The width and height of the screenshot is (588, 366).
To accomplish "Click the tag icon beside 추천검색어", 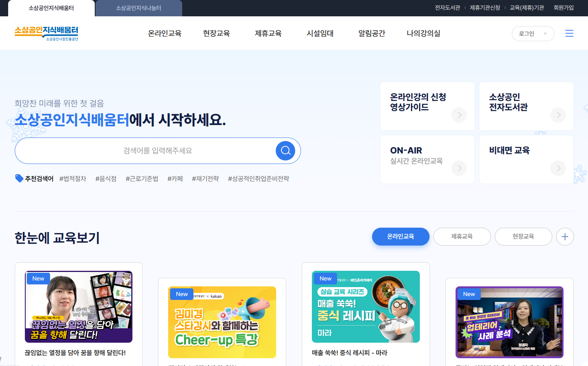I will point(19,178).
